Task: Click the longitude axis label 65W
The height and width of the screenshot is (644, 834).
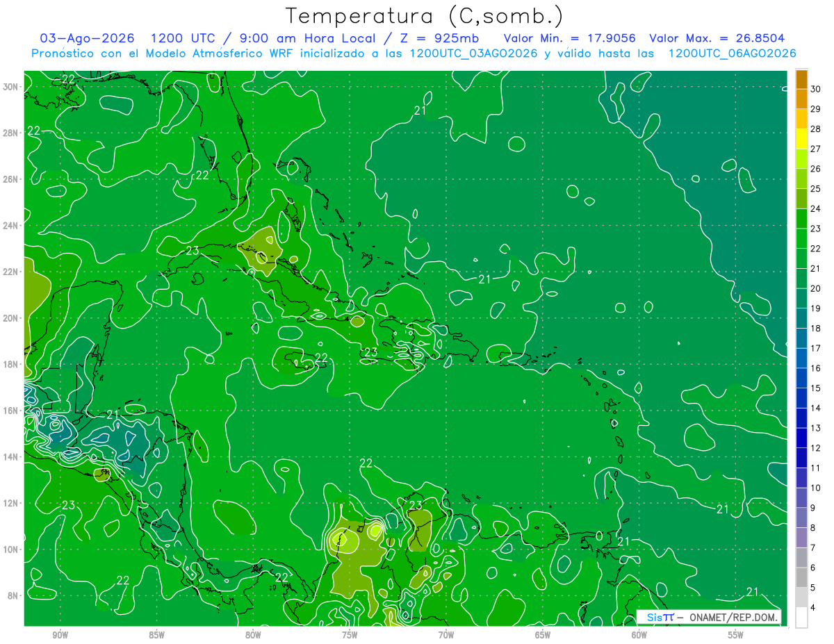Action: (x=543, y=635)
